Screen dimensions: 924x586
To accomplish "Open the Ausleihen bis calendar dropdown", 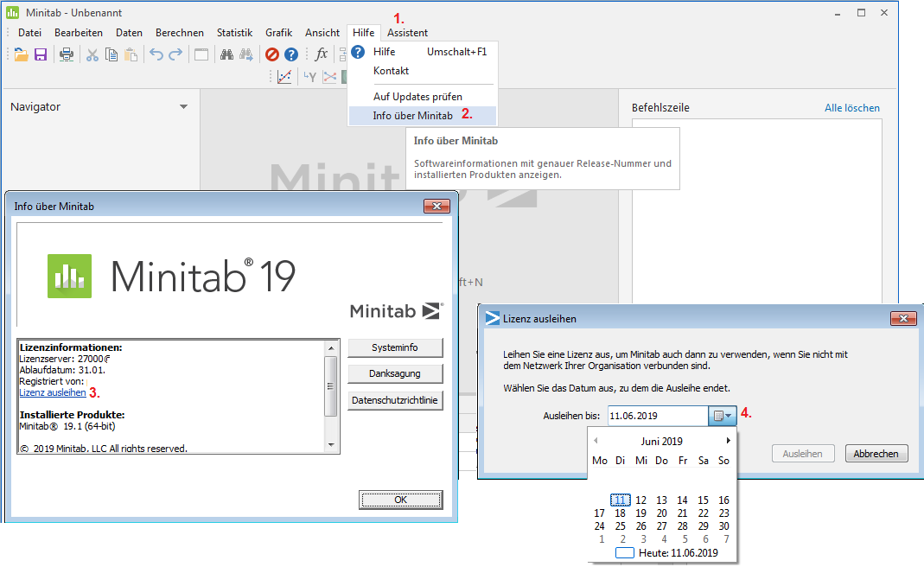I will 723,416.
